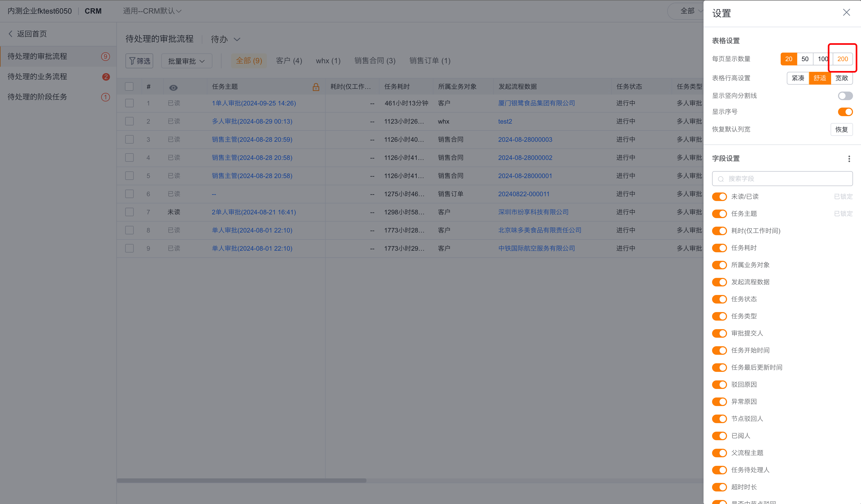This screenshot has width=861, height=504.
Task: Expand the batch approval dropdown
Action: tap(187, 61)
